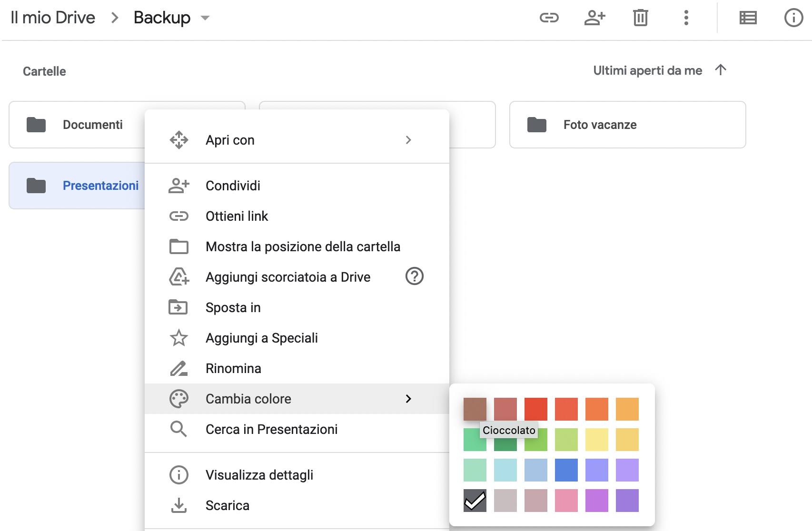Pick the lime green swatch in second row
The height and width of the screenshot is (531, 812).
(x=566, y=440)
